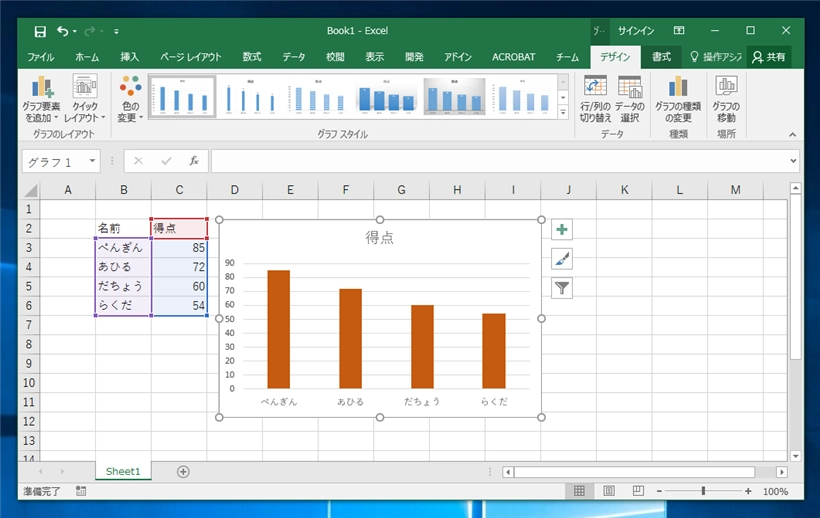Open the チーム tab
820x518 pixels.
click(567, 57)
